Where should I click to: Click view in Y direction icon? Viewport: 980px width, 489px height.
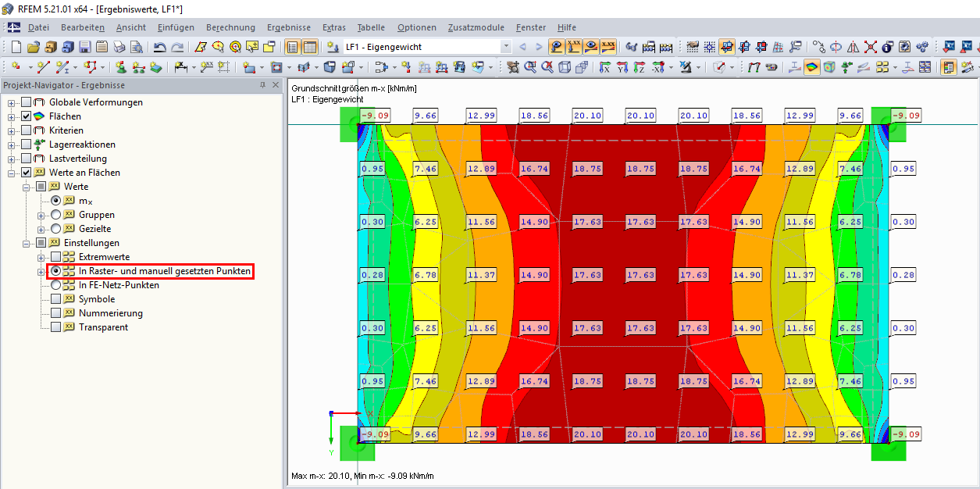tap(622, 67)
